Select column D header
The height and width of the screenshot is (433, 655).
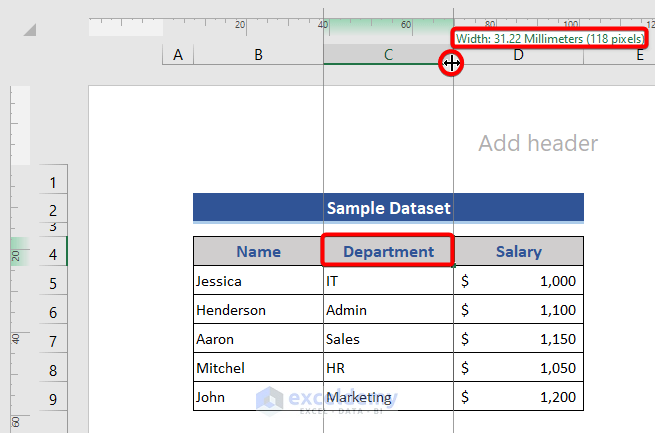click(x=518, y=55)
